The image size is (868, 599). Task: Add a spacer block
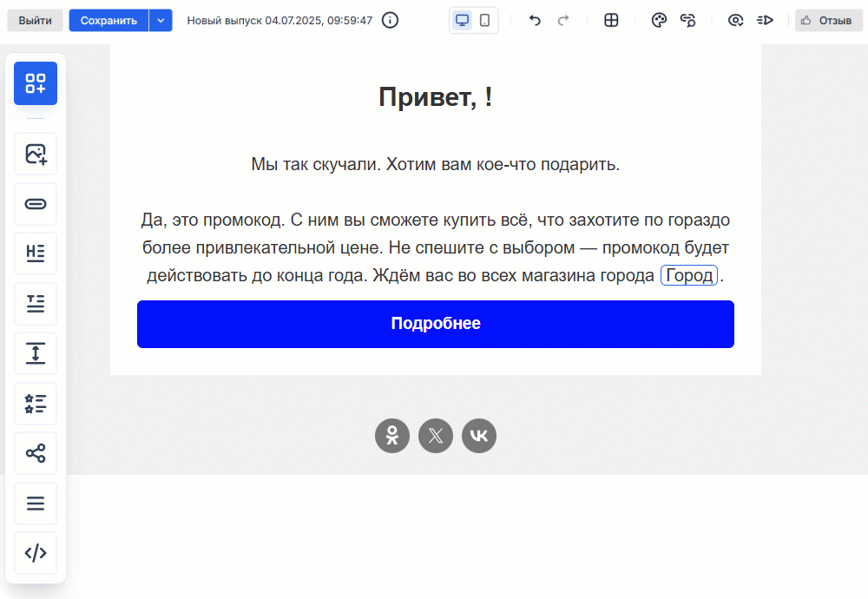[36, 353]
